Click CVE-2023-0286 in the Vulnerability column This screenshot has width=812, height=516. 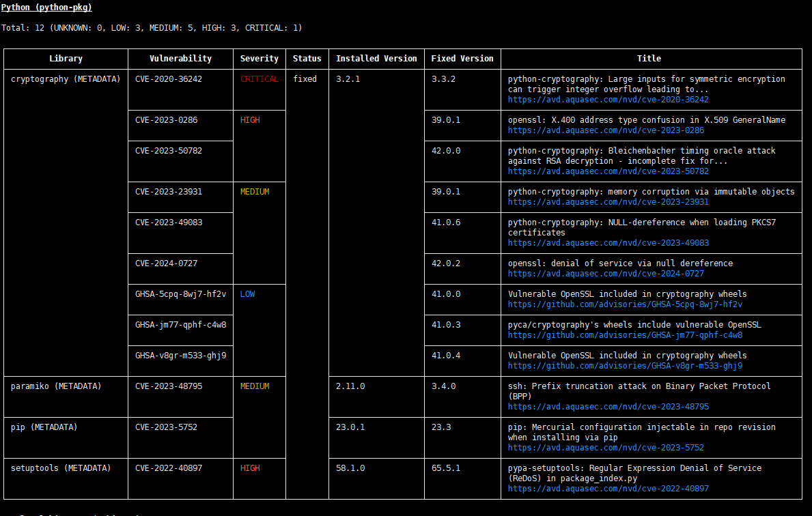pyautogui.click(x=166, y=120)
